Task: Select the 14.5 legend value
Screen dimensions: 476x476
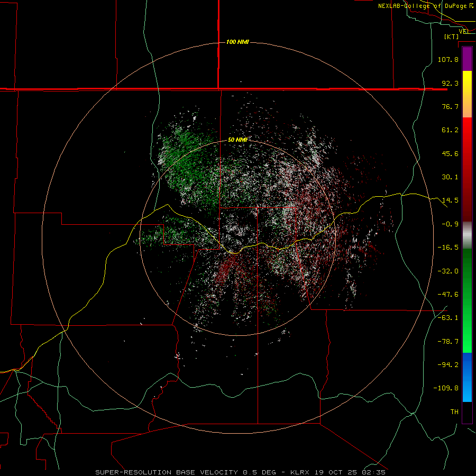Action: 450,200
